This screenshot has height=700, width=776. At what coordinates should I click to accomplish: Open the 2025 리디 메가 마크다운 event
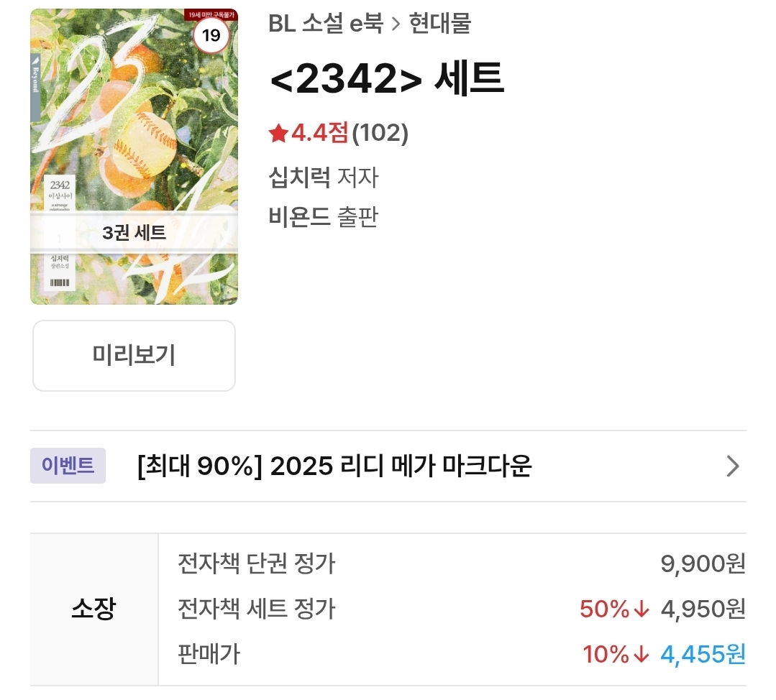(334, 466)
